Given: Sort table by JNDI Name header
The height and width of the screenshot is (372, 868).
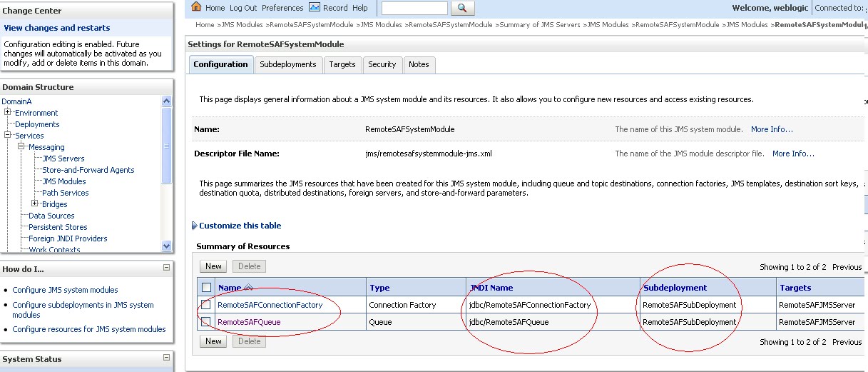Looking at the screenshot, I should (x=491, y=288).
